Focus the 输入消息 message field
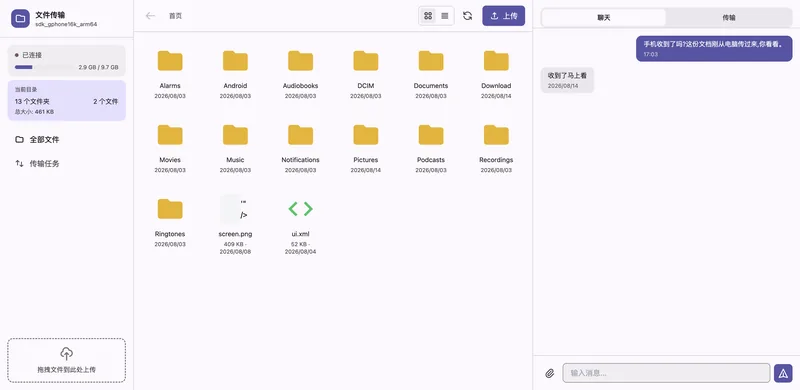Viewport: 800px width, 390px height. (666, 373)
